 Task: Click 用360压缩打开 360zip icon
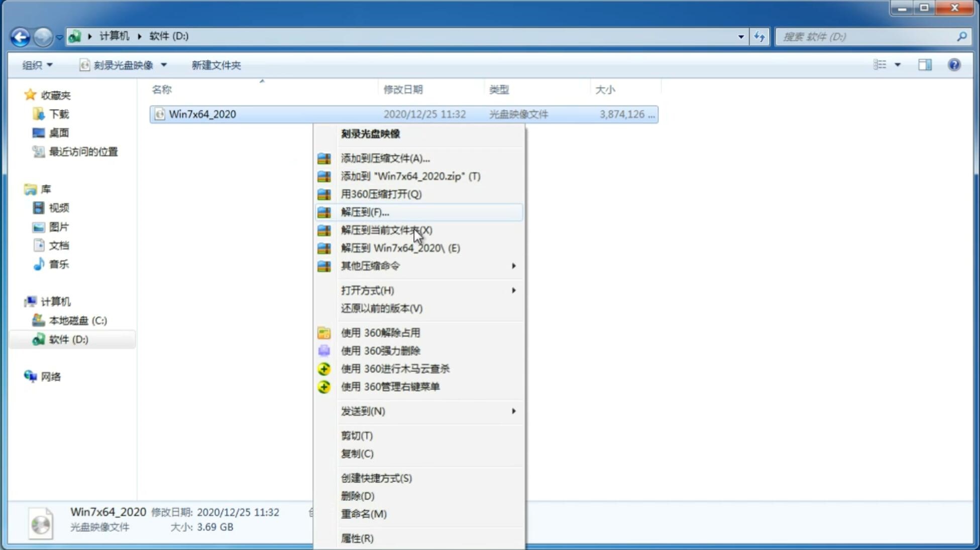(x=325, y=194)
